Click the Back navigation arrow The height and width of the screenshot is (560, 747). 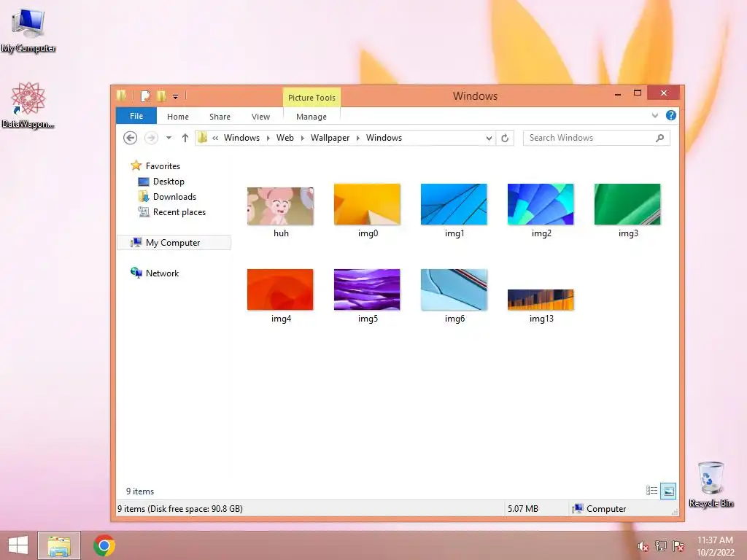[x=130, y=138]
